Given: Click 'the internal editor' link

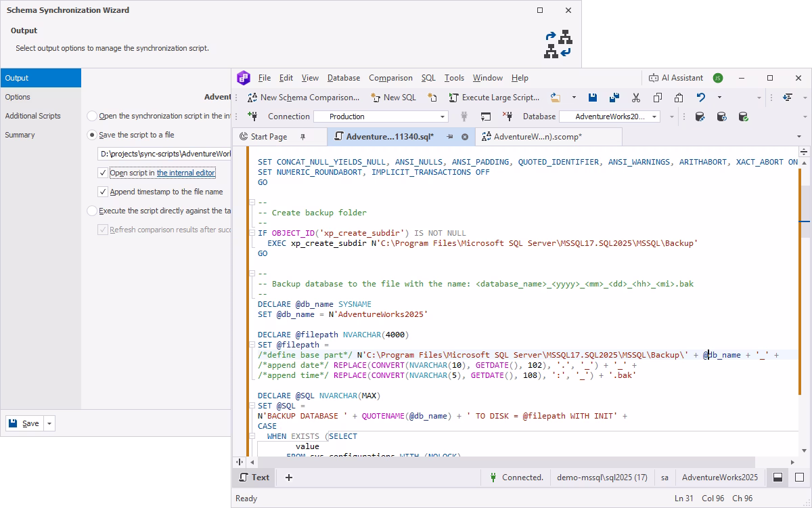Looking at the screenshot, I should point(185,173).
